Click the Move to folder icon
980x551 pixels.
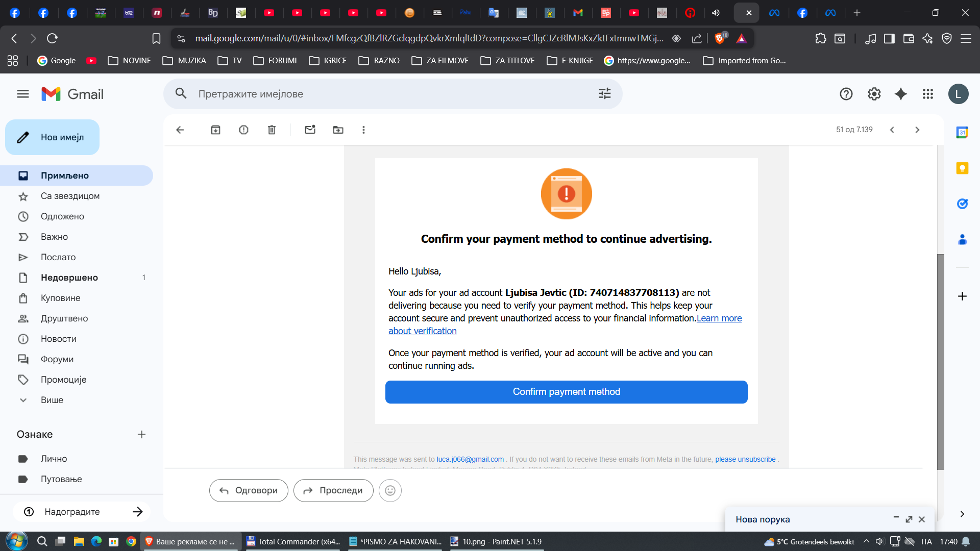(338, 130)
